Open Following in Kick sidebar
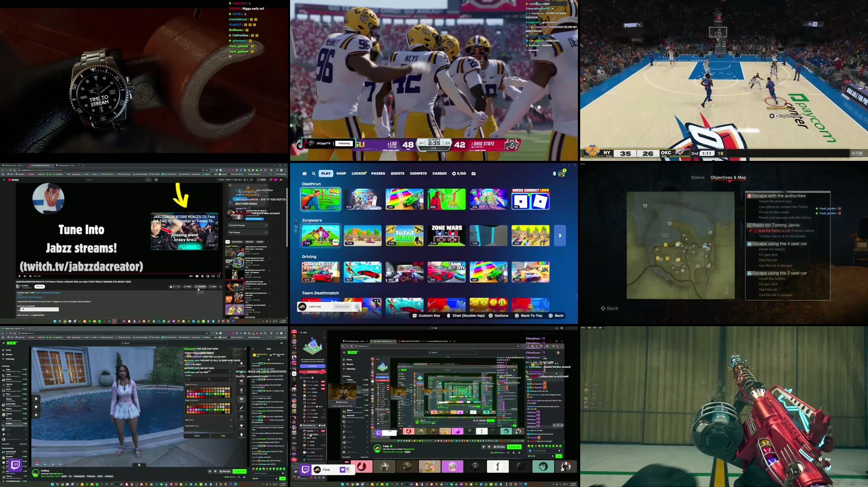 [8, 359]
